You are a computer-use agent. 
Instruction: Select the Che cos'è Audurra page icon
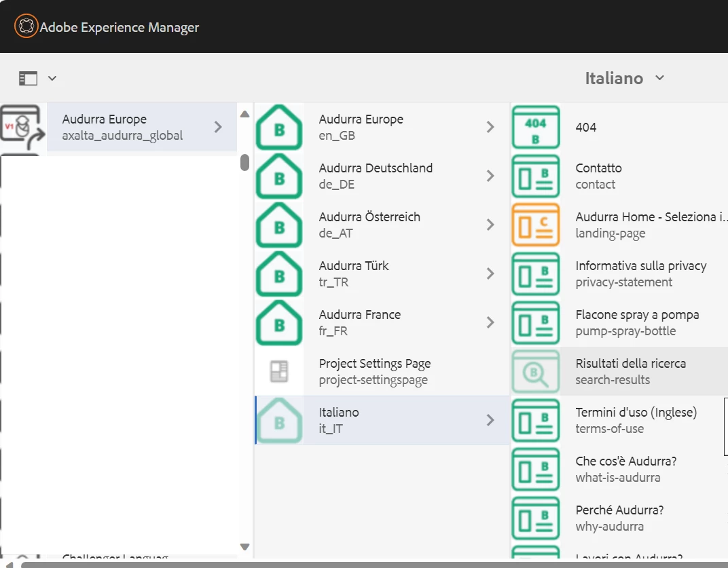[x=535, y=469]
